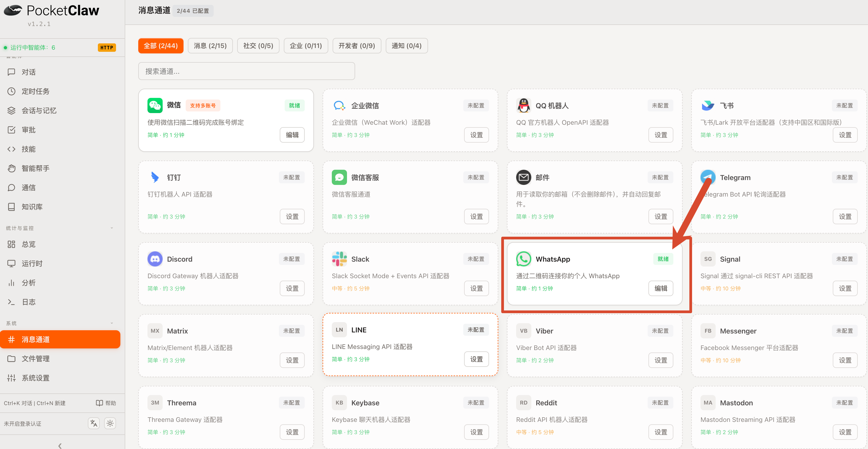Click the Signal SG avatar icon
Viewport: 868px width, 449px height.
click(708, 259)
